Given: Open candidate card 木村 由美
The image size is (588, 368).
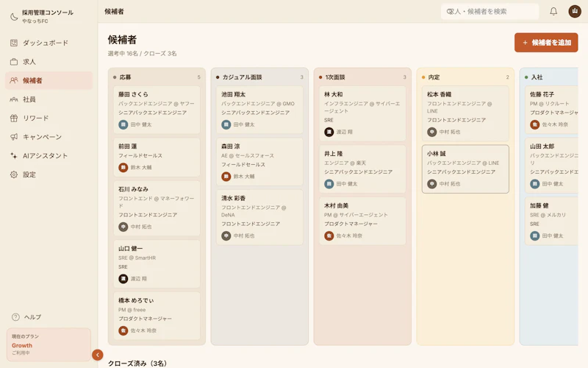Looking at the screenshot, I should pos(362,221).
